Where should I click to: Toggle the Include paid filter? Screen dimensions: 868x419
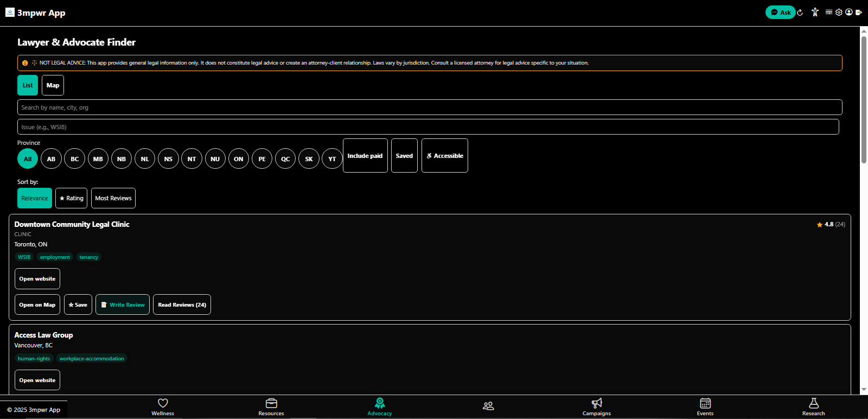pos(365,156)
